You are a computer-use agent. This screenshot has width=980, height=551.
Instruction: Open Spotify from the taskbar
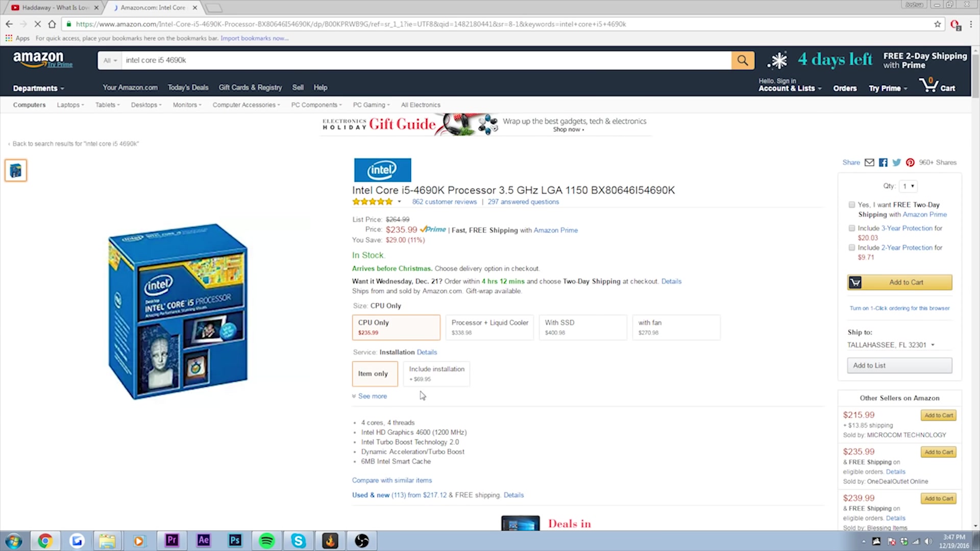(266, 540)
